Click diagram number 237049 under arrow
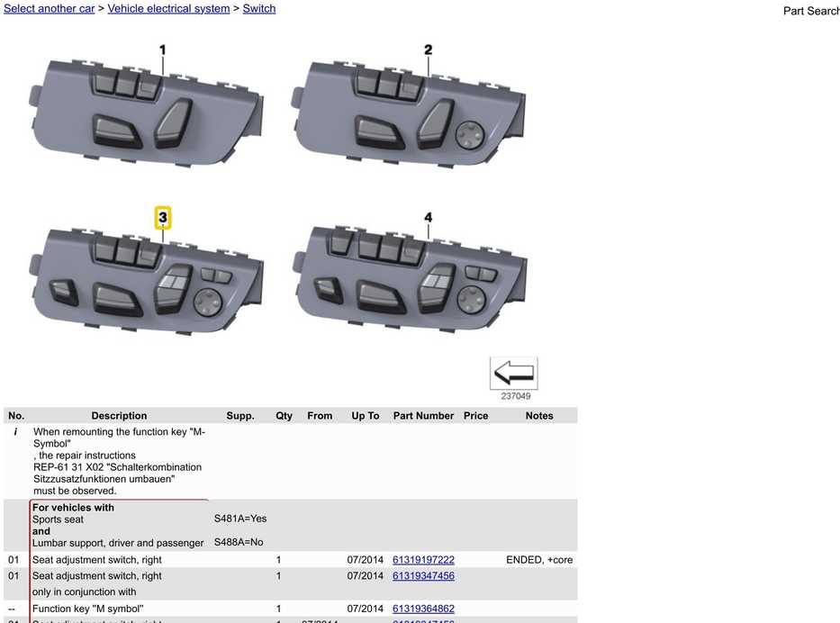Screen dimensions: 840x623 (515, 396)
